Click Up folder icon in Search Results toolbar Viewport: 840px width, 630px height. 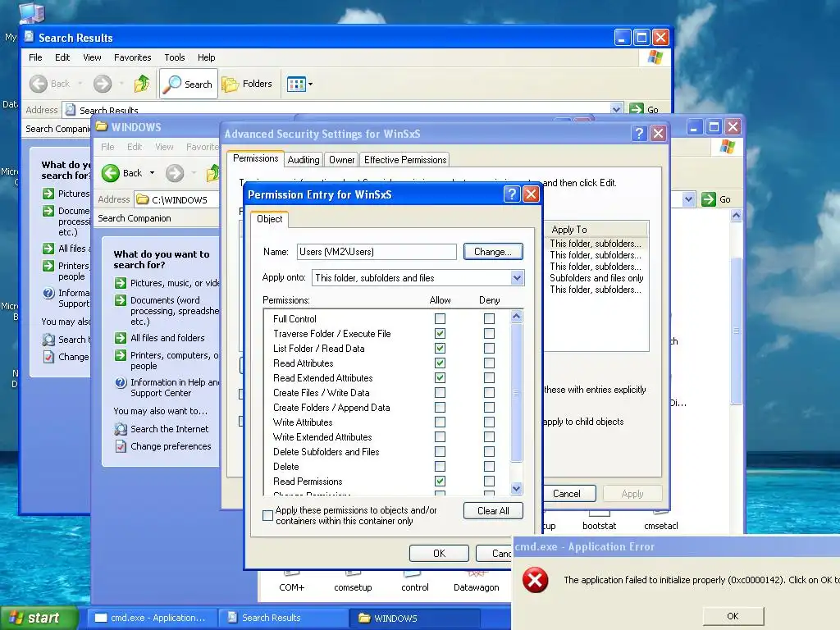141,84
